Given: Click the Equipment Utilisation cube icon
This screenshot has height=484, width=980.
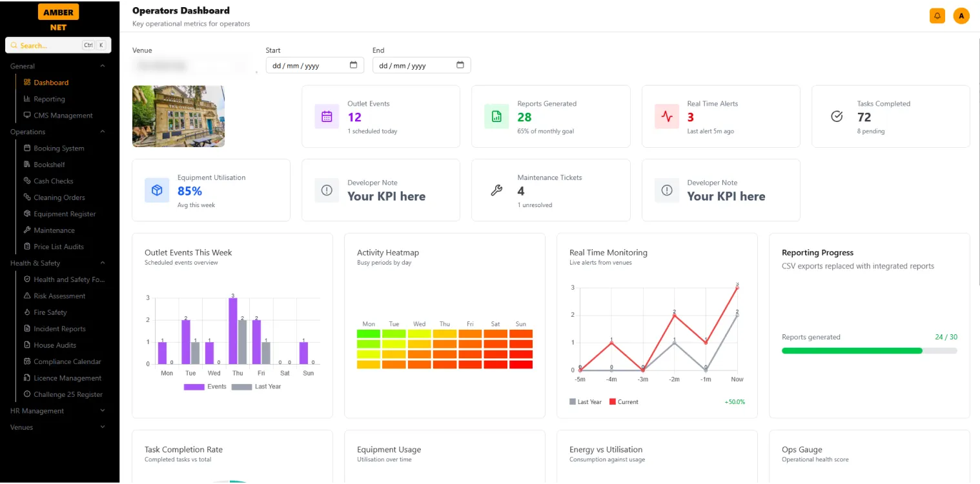Looking at the screenshot, I should tap(157, 190).
